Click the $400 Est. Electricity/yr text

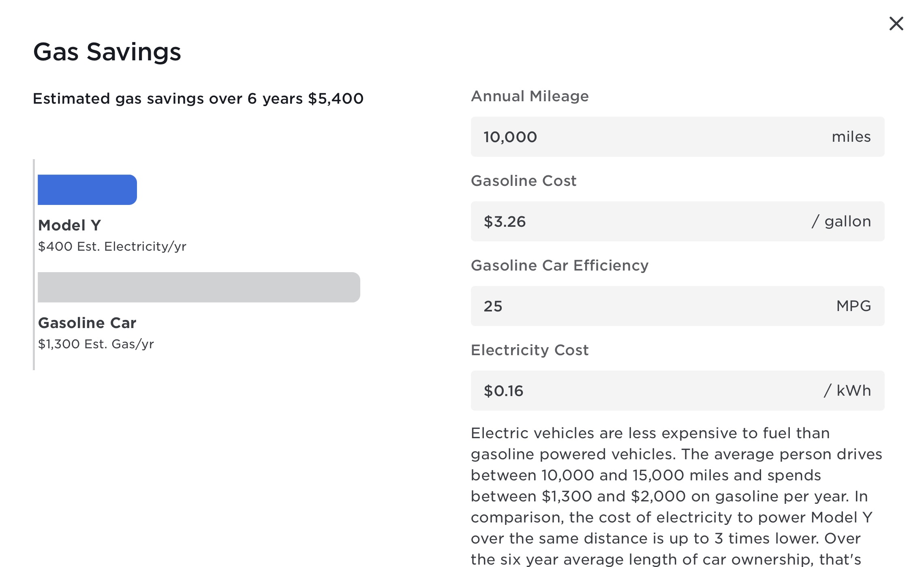(112, 246)
